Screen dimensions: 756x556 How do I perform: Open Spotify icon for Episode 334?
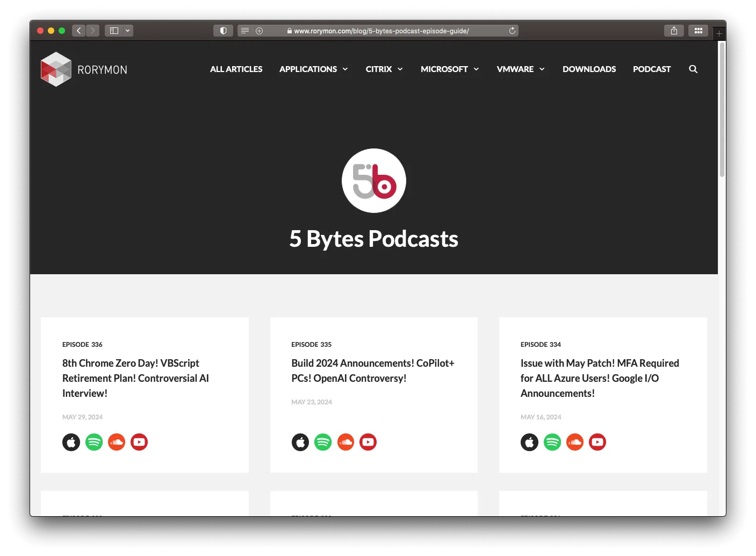tap(552, 442)
